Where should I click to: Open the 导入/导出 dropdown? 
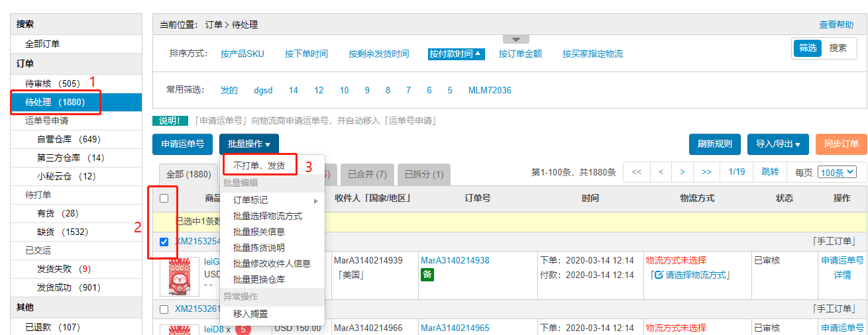[x=778, y=144]
